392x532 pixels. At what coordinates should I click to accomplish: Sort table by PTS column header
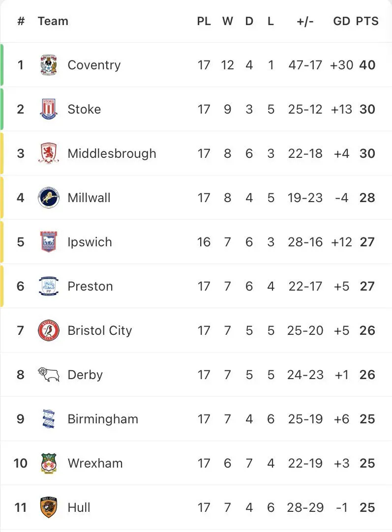tap(367, 21)
